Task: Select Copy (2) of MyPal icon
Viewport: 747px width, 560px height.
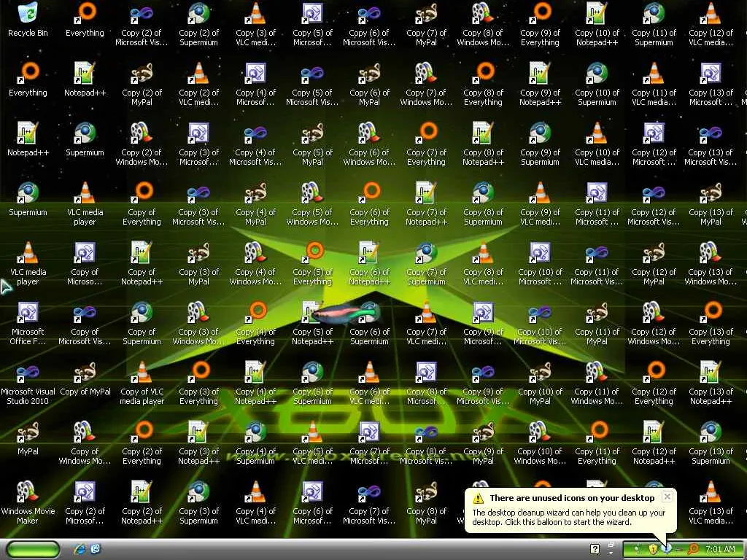Action: [x=142, y=84]
